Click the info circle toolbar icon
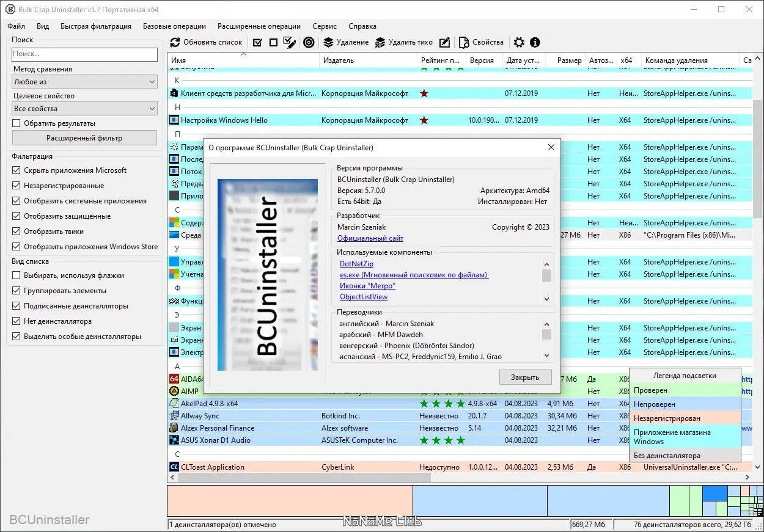Image resolution: width=764 pixels, height=532 pixels. (x=535, y=42)
